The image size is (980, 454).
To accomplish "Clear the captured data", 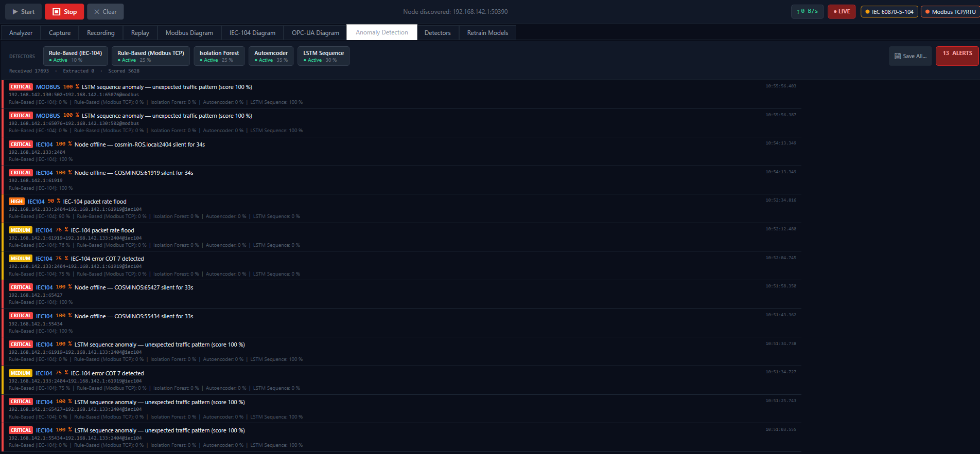I will 105,11.
